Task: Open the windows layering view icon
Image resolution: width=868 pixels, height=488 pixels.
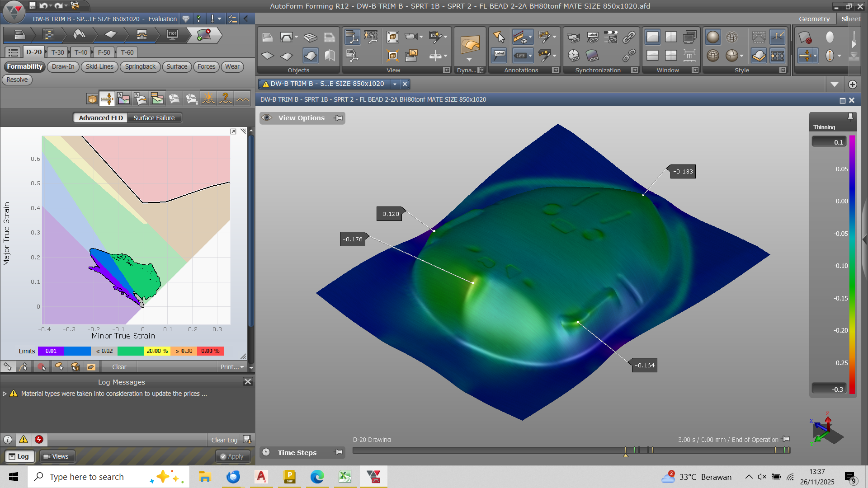Action: tap(411, 56)
